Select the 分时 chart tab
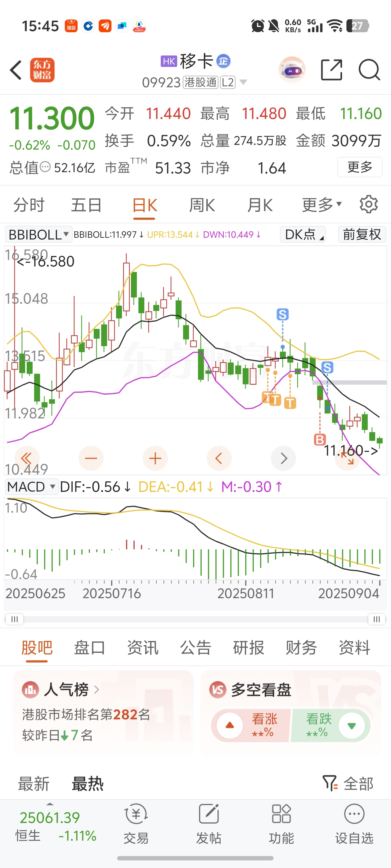Viewport: 391px width, 868px height. (29, 205)
